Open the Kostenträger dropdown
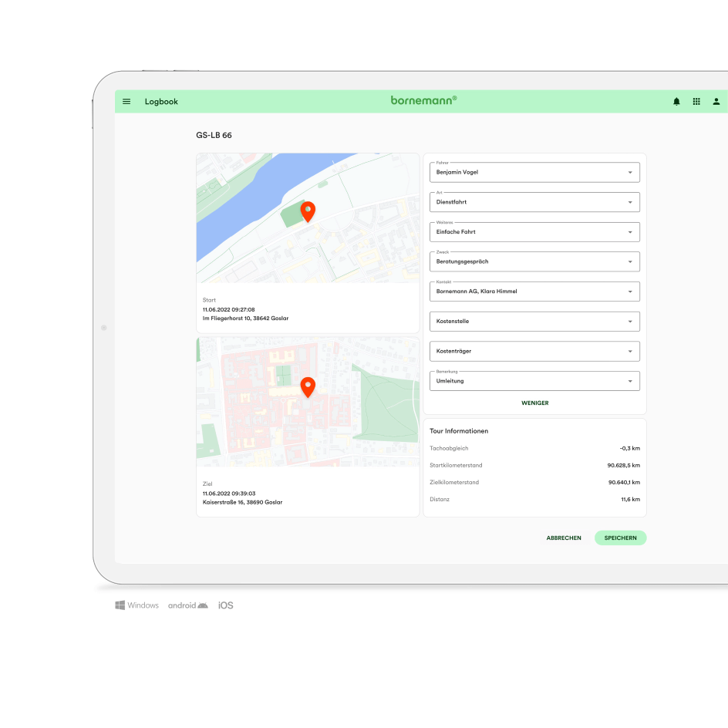This screenshot has height=728, width=728. tap(534, 351)
